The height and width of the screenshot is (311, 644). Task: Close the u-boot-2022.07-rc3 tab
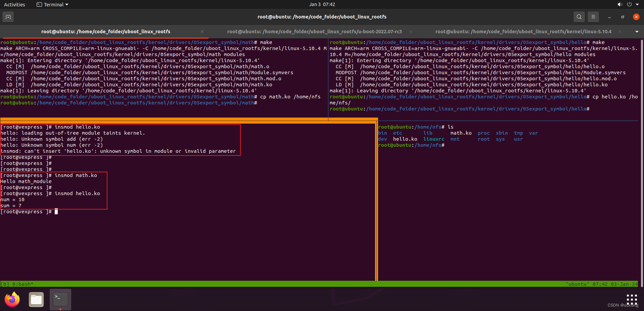pos(411,32)
